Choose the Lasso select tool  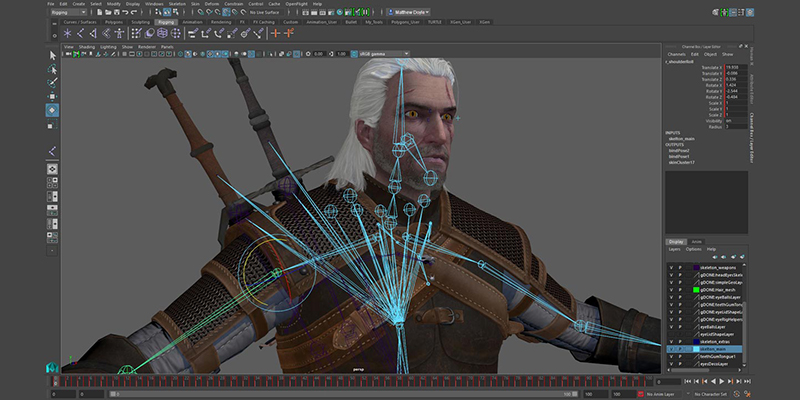pyautogui.click(x=53, y=69)
